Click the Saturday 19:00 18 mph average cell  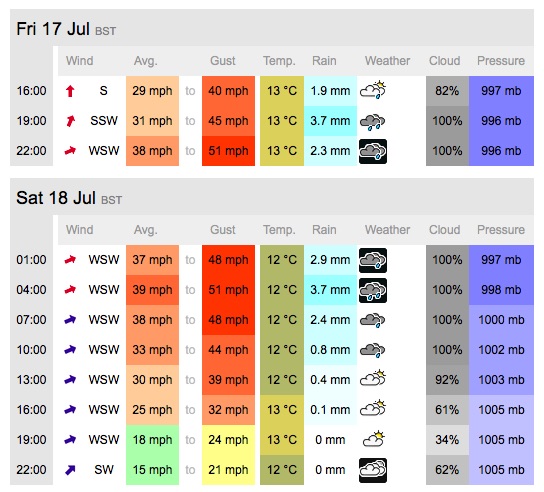(x=152, y=440)
